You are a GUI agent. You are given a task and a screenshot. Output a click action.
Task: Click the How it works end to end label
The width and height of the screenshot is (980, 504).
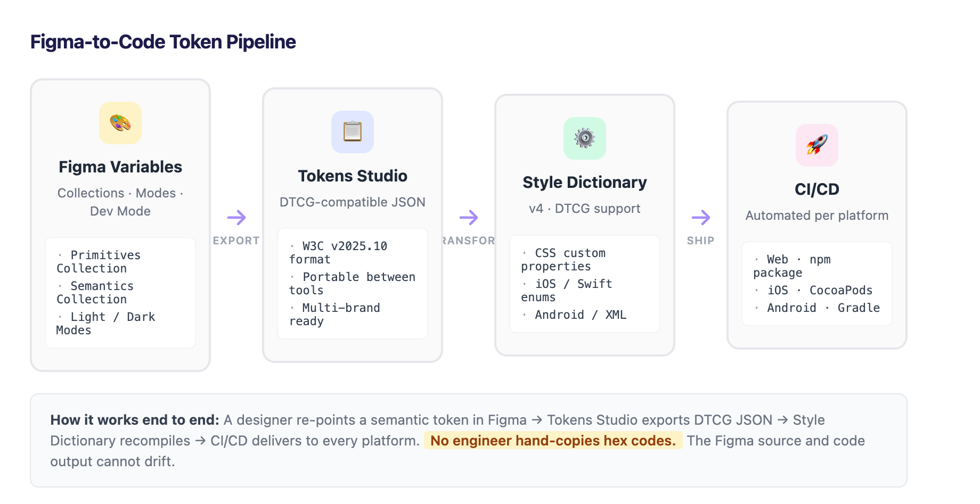tap(135, 420)
